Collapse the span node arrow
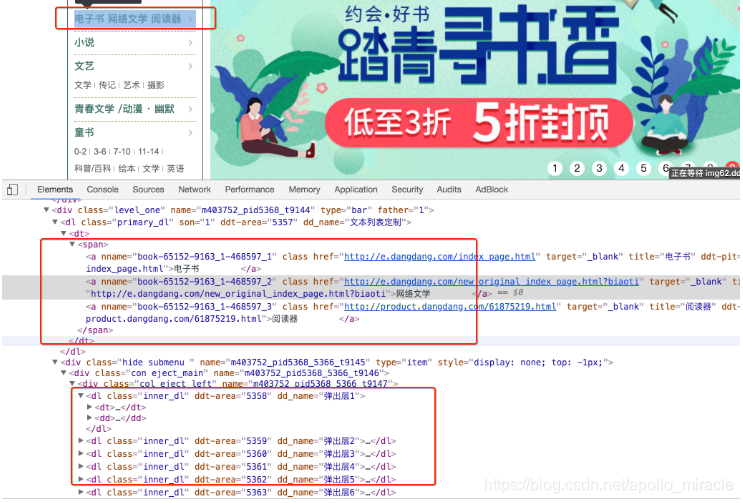 click(72, 244)
